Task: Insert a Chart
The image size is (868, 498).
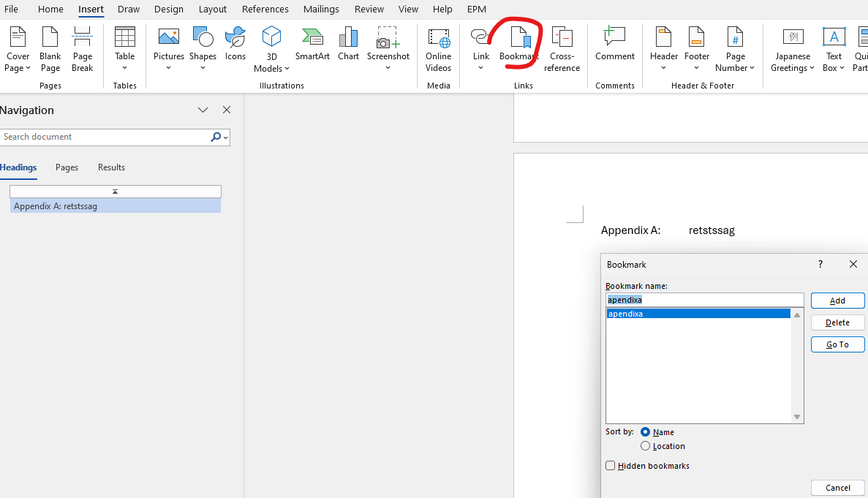Action: (348, 44)
